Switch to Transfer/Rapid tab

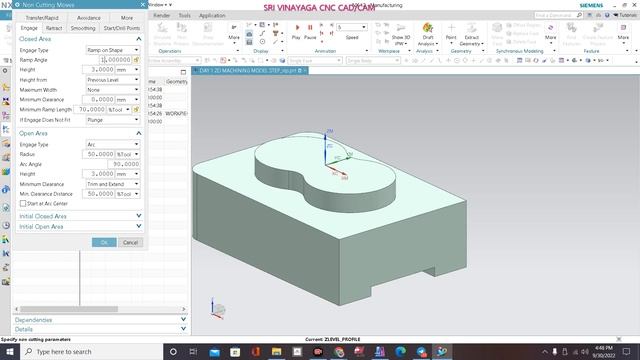point(42,18)
